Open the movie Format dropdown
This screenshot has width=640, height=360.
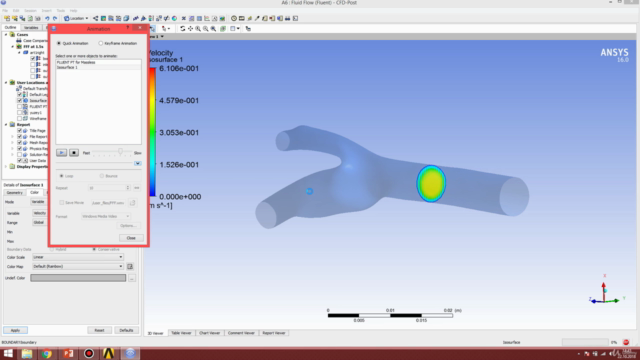tap(106, 216)
